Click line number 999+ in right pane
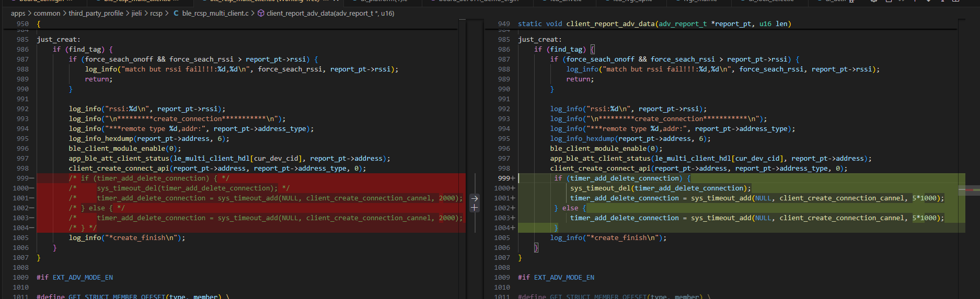 [x=506, y=178]
